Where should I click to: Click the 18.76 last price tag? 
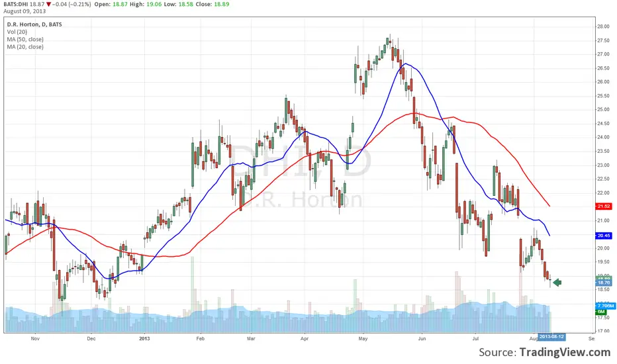(x=604, y=283)
